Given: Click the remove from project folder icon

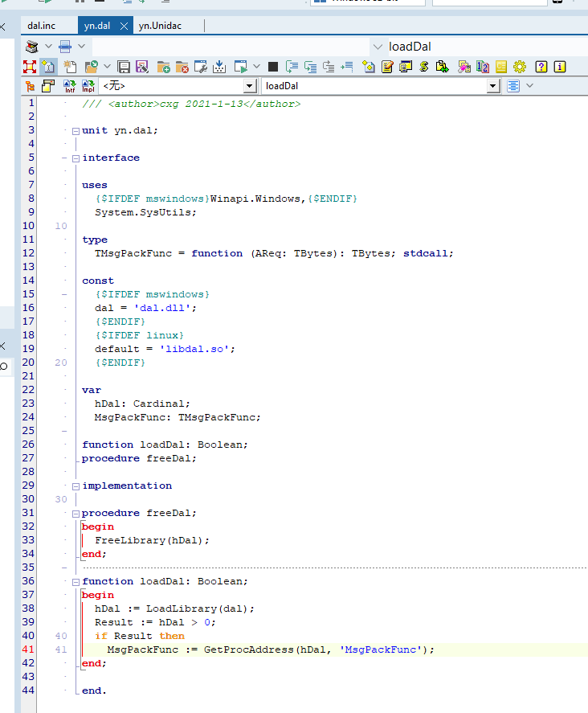Looking at the screenshot, I should 182,67.
